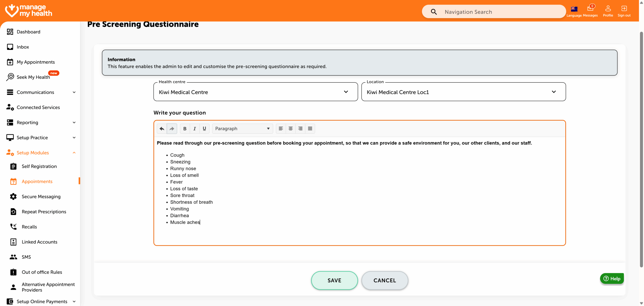
Task: Toggle italic formatting in the editor
Action: click(x=194, y=129)
